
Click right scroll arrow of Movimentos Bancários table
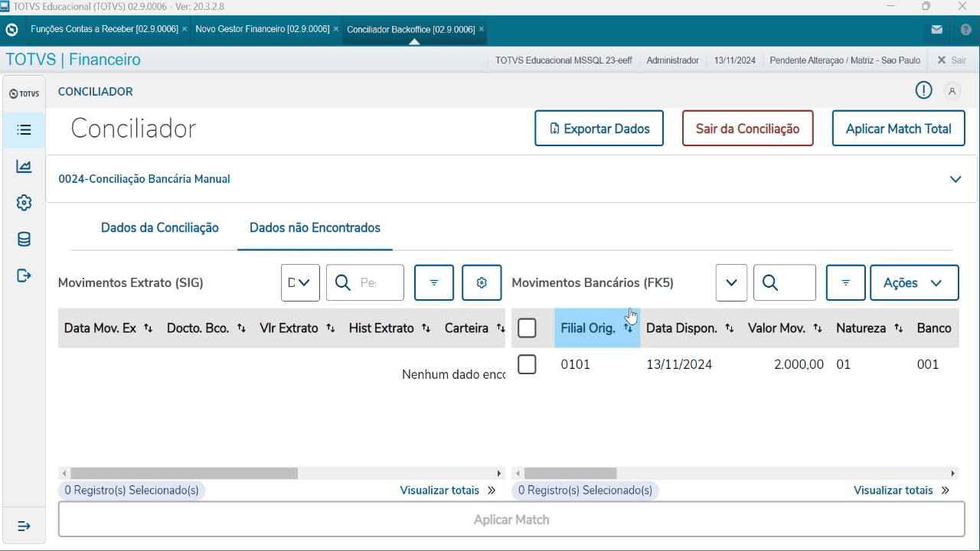(953, 474)
